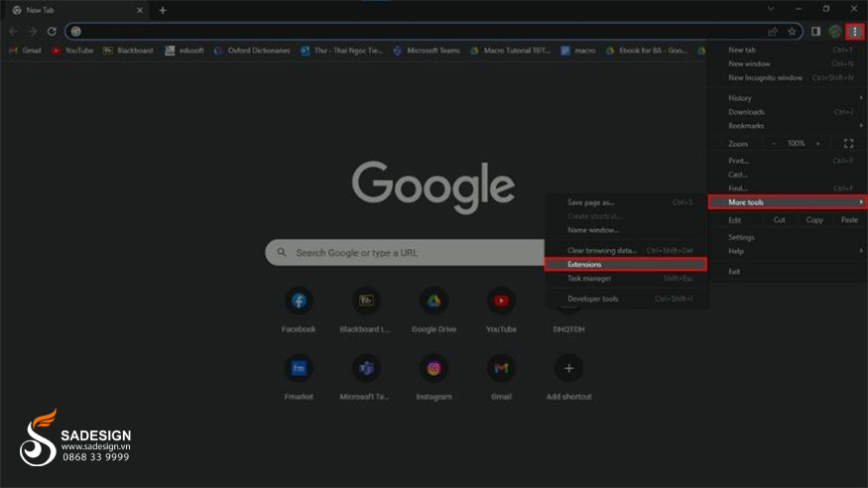Open the Facebook shortcut icon
The height and width of the screenshot is (488, 868).
299,301
